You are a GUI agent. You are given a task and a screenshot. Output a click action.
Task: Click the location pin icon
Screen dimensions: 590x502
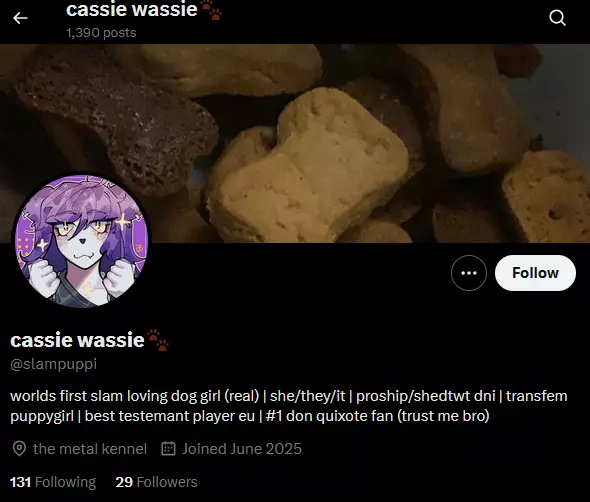[x=19, y=449]
